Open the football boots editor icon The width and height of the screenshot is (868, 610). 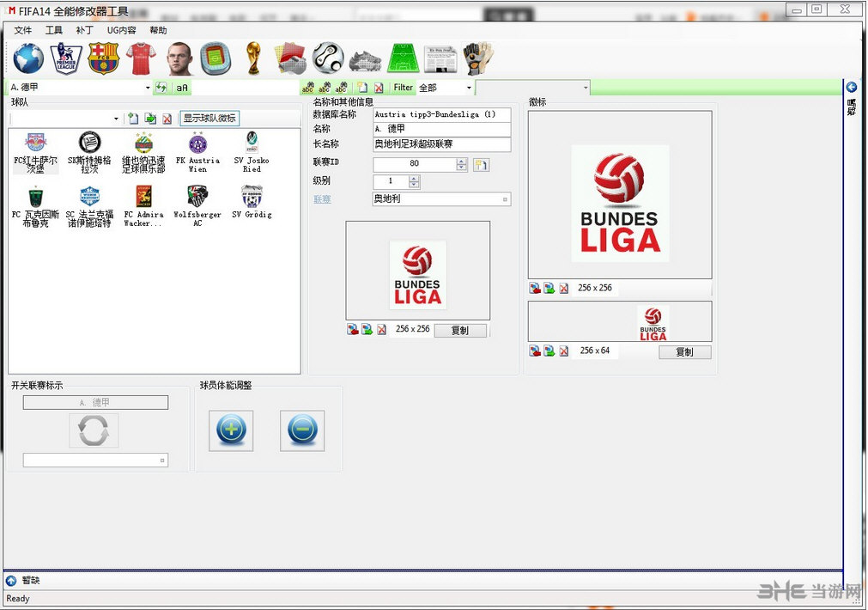point(366,61)
